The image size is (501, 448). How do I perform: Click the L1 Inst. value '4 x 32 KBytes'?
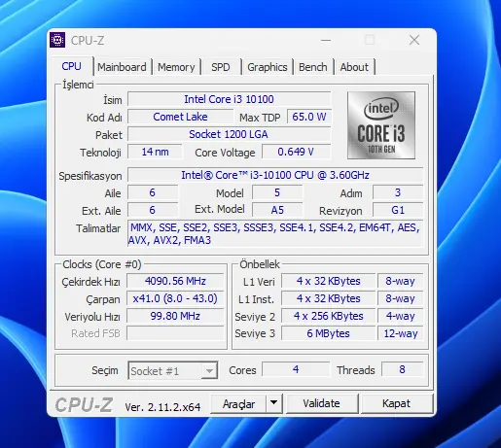tap(328, 298)
